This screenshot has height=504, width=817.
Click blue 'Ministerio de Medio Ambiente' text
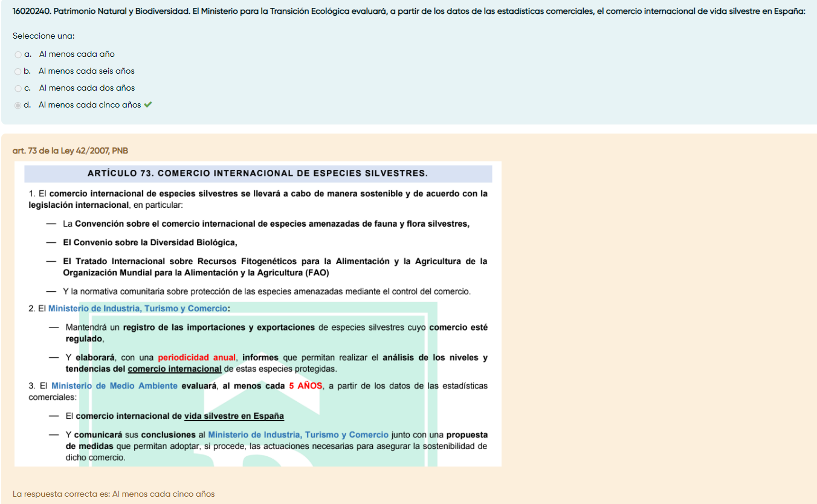coord(114,386)
